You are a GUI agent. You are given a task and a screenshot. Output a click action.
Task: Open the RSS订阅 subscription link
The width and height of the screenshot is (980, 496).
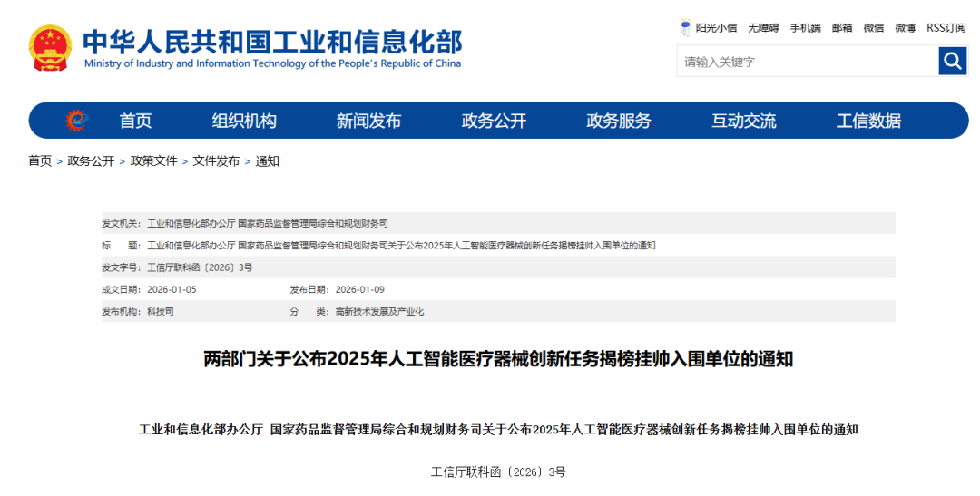(946, 28)
